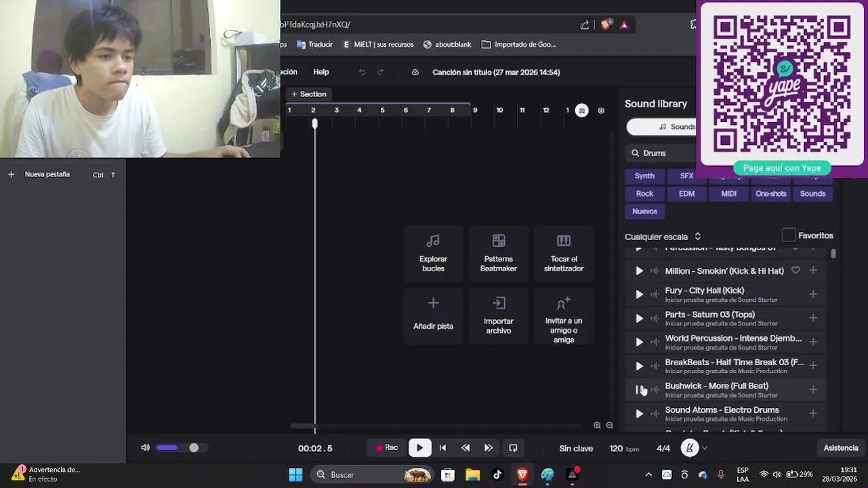Open the Help menu
868x488 pixels.
tap(321, 72)
